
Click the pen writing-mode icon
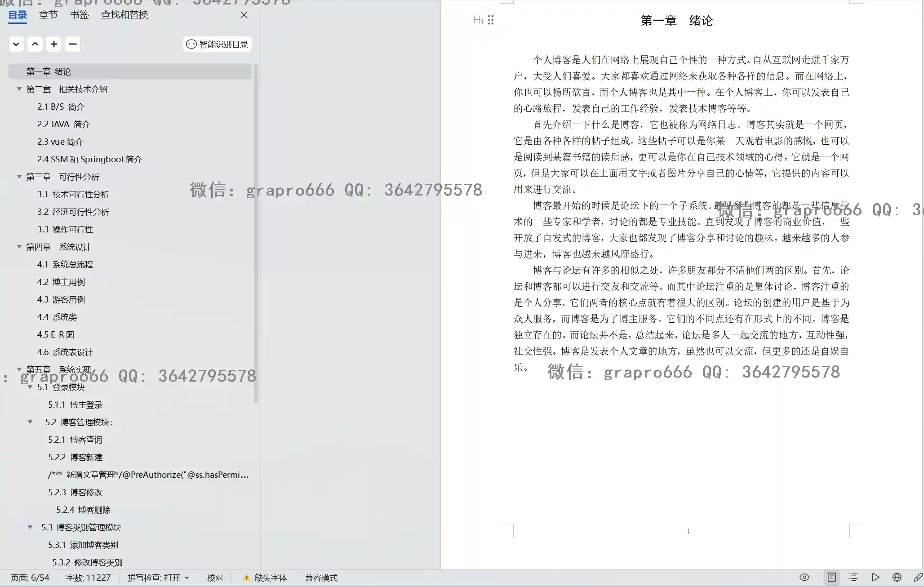coord(918,578)
